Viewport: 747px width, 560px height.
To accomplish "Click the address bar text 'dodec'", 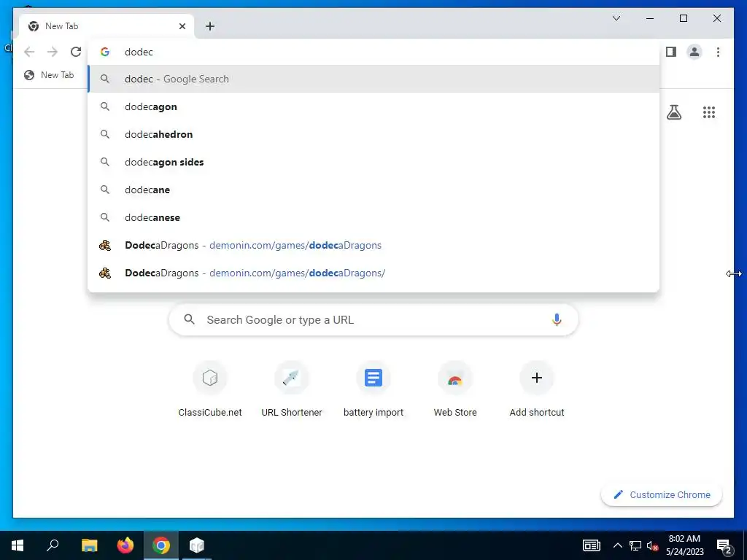I will pos(139,52).
